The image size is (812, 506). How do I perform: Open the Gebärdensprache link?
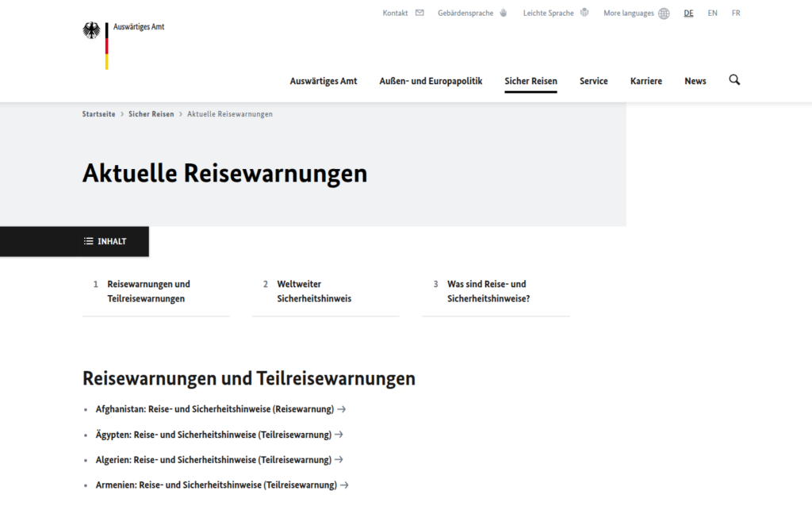click(x=465, y=13)
